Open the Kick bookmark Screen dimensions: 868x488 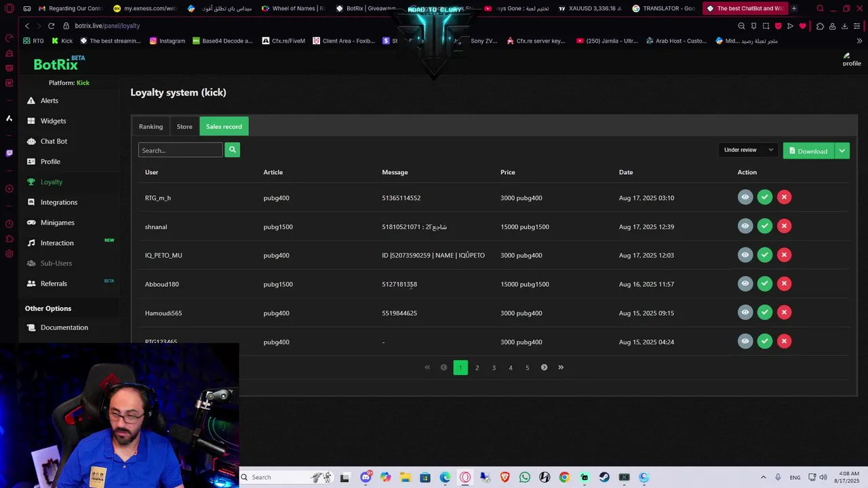click(62, 41)
